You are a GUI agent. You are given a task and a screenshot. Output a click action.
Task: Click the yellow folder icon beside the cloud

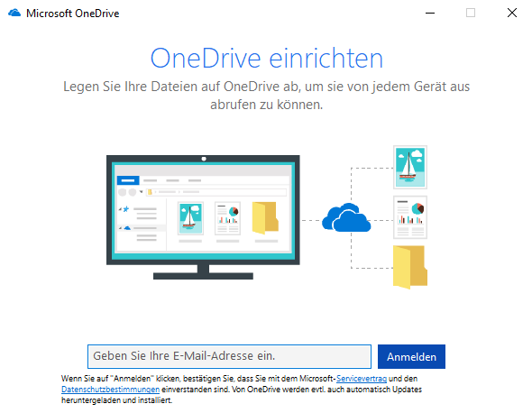pyautogui.click(x=410, y=267)
